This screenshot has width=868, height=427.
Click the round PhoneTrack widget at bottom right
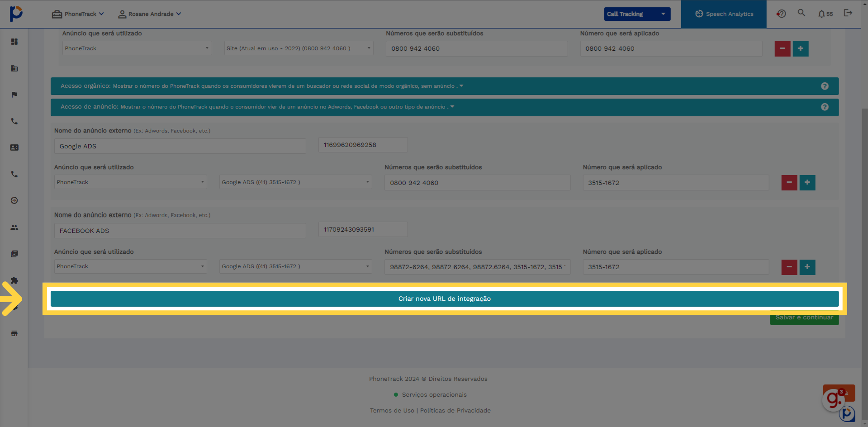(847, 414)
